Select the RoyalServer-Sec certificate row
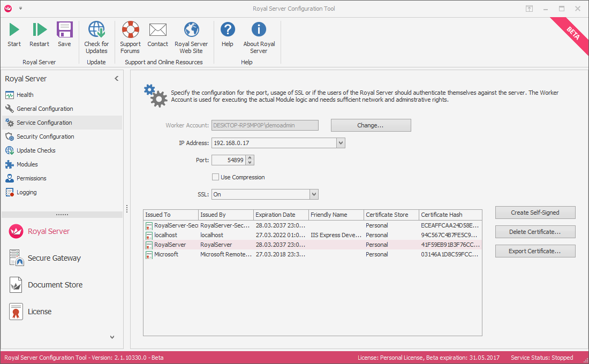This screenshot has height=364, width=589. tap(313, 225)
